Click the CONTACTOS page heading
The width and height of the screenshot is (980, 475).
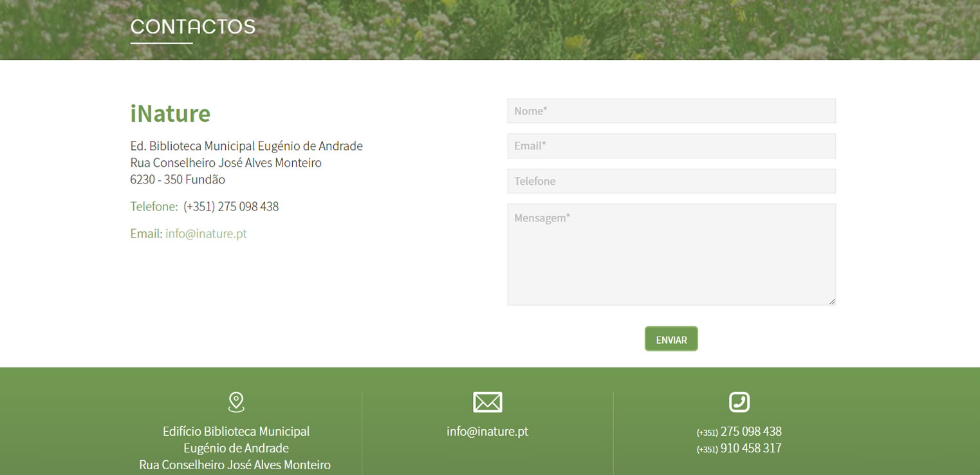[x=193, y=27]
